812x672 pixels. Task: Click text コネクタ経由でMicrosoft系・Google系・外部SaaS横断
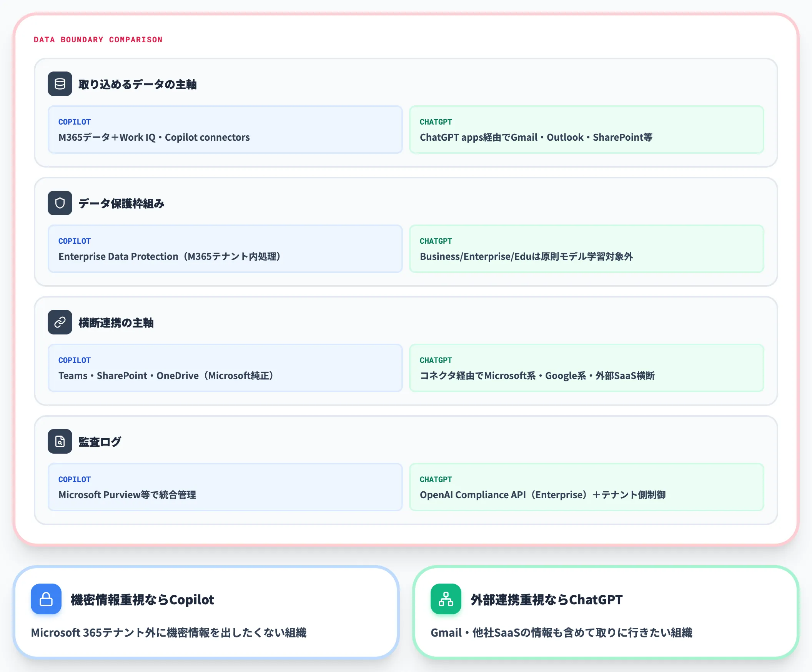click(537, 376)
